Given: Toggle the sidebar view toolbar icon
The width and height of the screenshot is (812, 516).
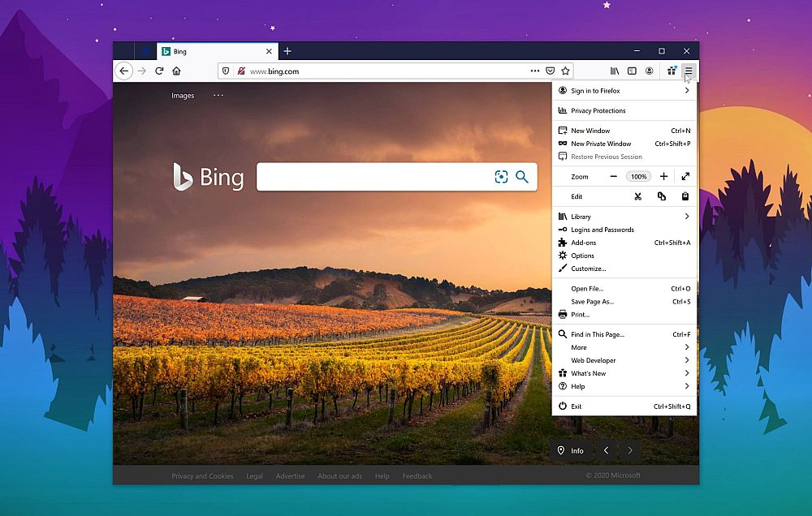Looking at the screenshot, I should tap(632, 71).
